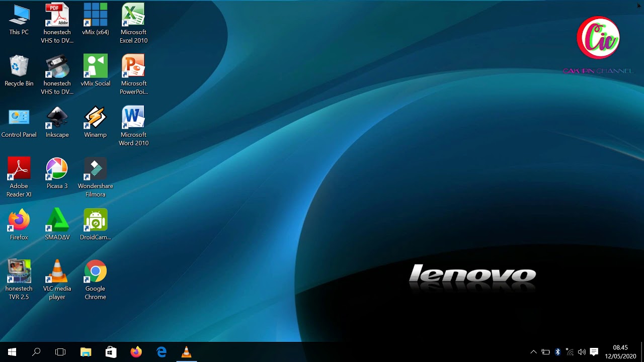This screenshot has width=644, height=362.
Task: Select the Inkscape desktop icon
Action: (57, 123)
